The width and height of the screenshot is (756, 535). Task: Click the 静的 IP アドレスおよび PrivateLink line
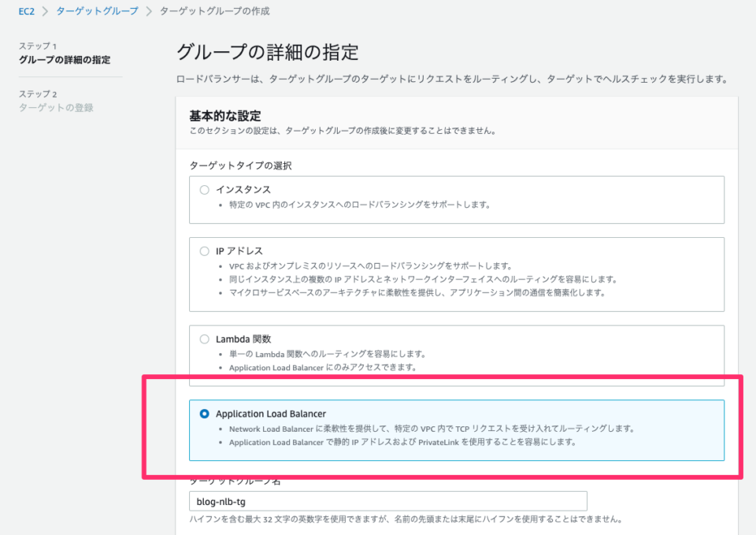[402, 442]
